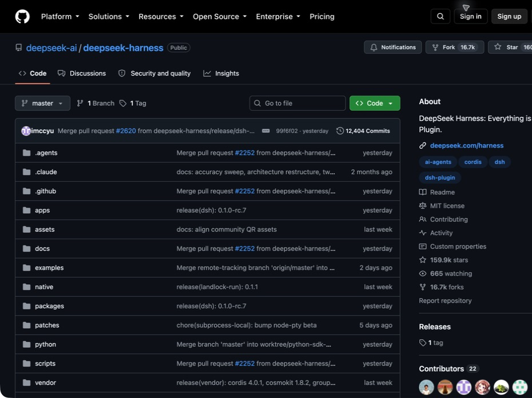532x398 pixels.
Task: Click Report repository link
Action: [x=445, y=301]
